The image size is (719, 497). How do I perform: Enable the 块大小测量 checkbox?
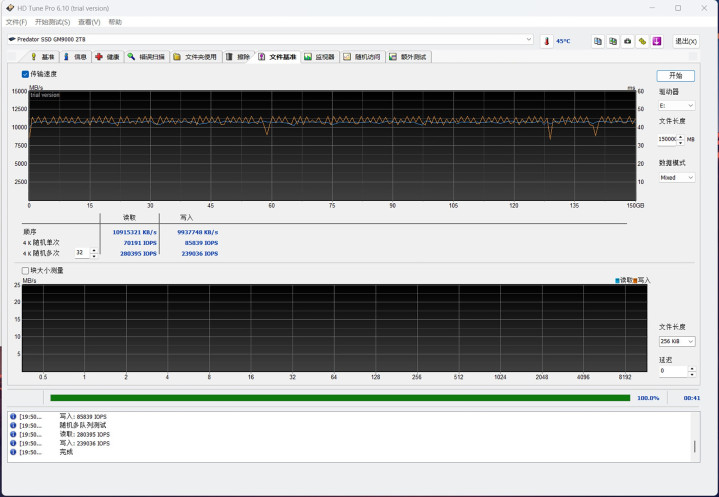tap(26, 270)
